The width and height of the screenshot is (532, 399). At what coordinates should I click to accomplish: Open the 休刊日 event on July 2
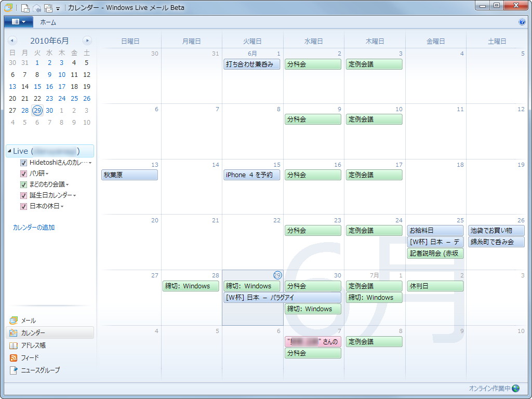[x=435, y=286]
